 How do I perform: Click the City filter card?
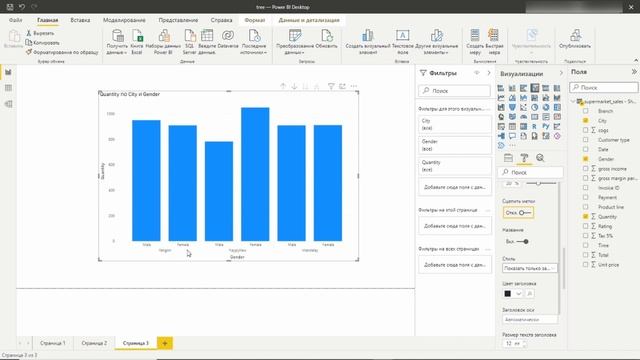454,124
